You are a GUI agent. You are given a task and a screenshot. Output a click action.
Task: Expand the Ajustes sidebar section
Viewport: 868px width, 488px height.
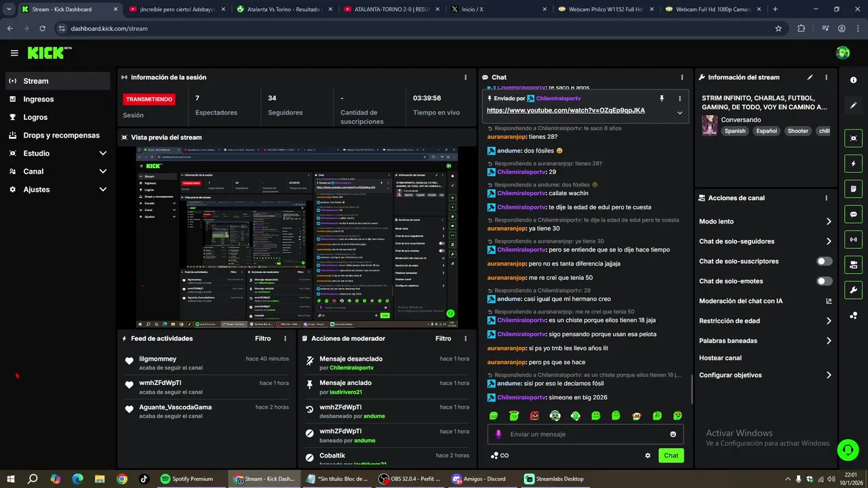coord(58,190)
